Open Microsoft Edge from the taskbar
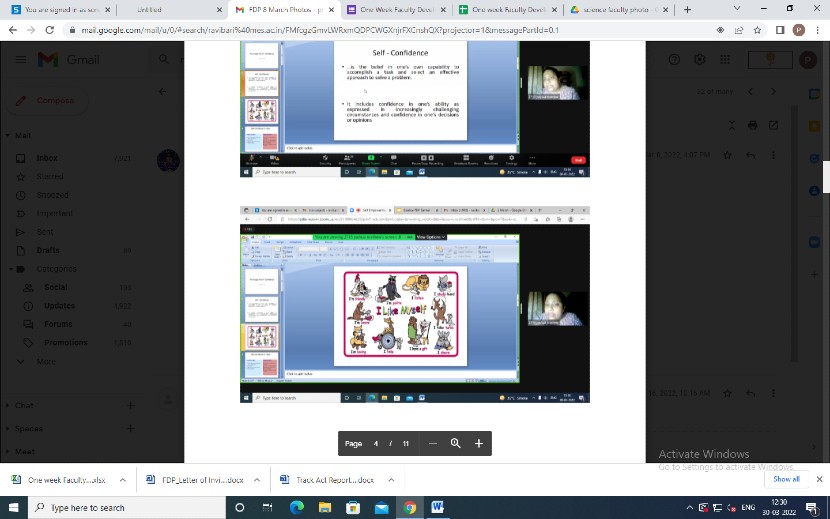830x519 pixels. pyautogui.click(x=297, y=508)
